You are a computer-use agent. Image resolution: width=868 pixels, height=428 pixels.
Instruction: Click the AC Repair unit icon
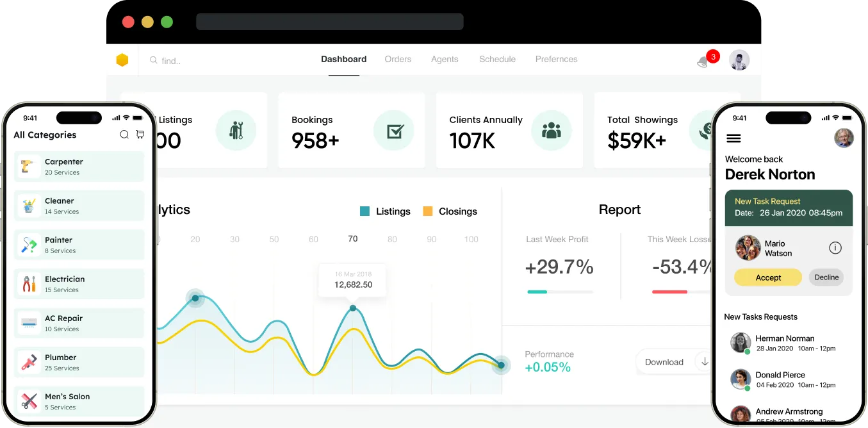coord(28,323)
